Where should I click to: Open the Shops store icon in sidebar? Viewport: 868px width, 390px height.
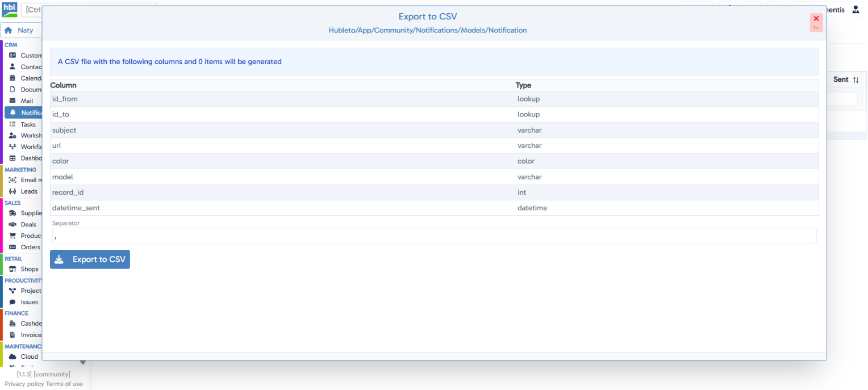[12, 269]
